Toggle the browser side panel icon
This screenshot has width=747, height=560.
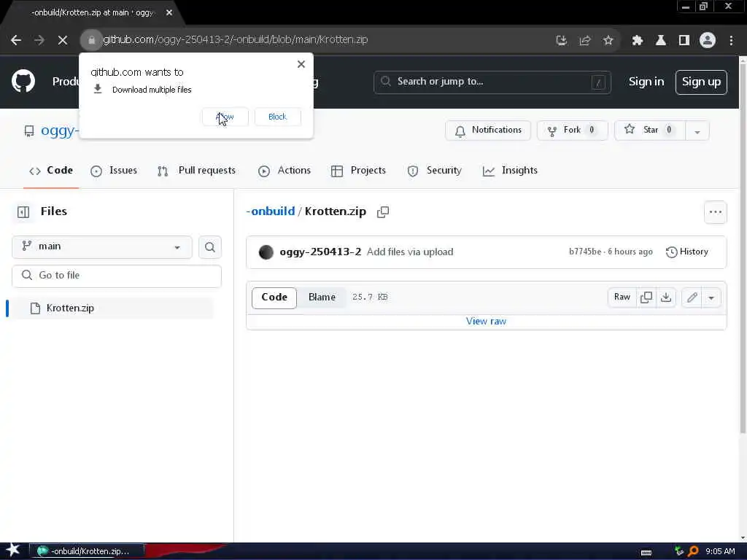coord(684,41)
